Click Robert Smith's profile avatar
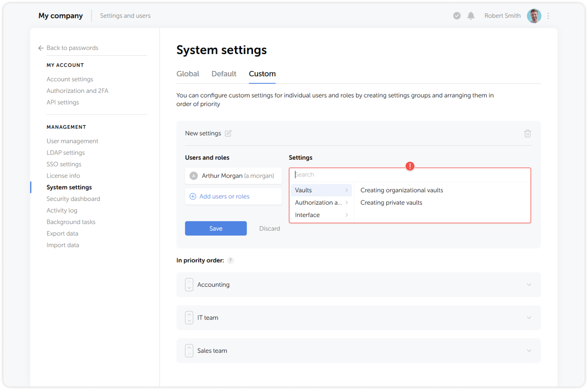588x390 pixels. pyautogui.click(x=534, y=16)
